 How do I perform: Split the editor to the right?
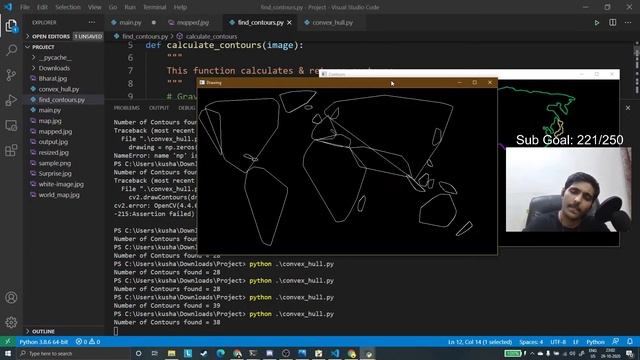coord(613,22)
